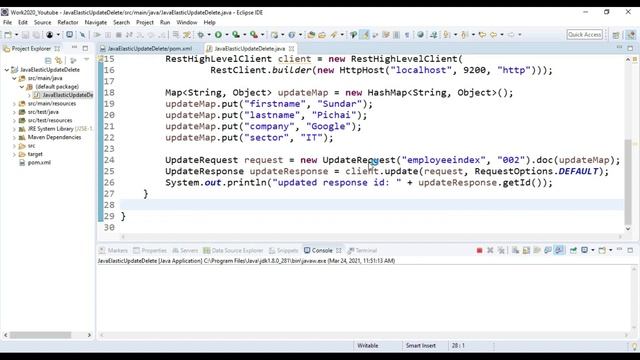Maximize the editor area button

point(630,48)
